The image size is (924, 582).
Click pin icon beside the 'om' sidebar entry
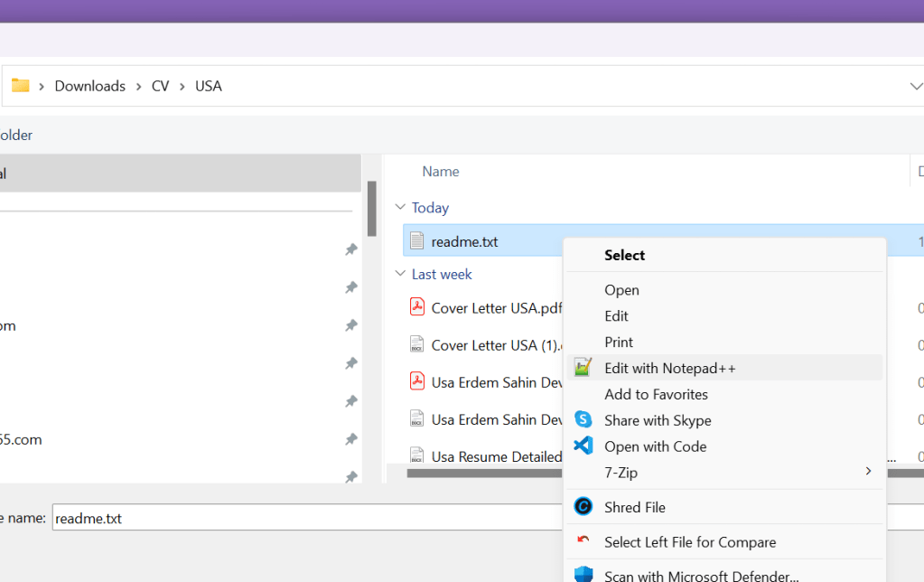click(351, 325)
